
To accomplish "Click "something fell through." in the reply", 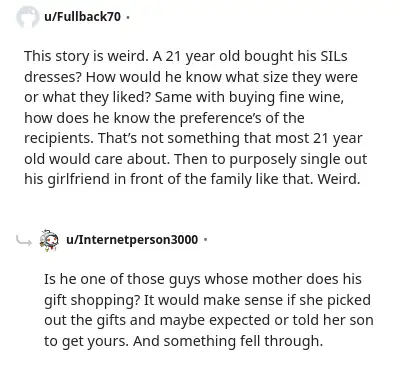I will tap(243, 341).
